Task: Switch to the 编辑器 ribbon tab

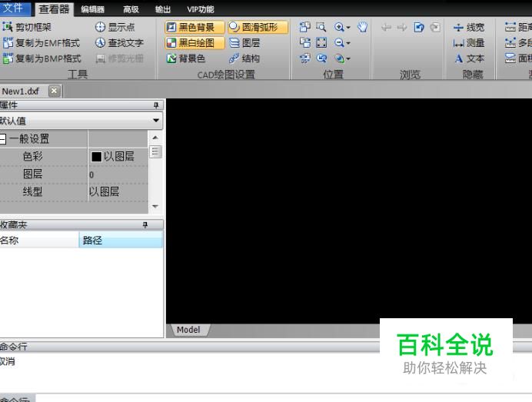Action: click(x=92, y=9)
